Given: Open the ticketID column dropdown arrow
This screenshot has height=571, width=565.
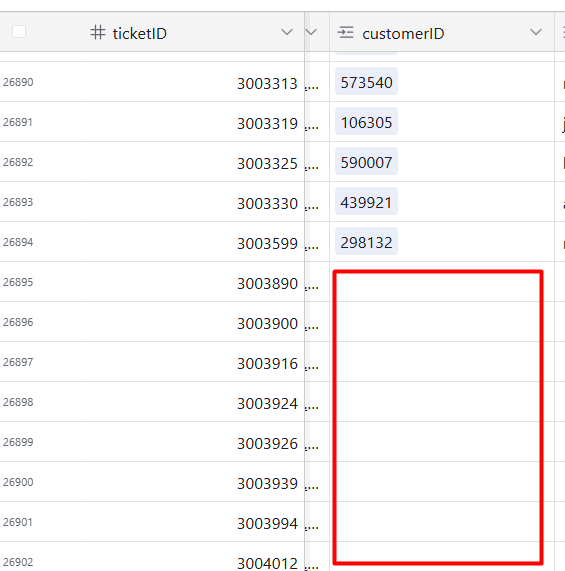Looking at the screenshot, I should point(287,32).
